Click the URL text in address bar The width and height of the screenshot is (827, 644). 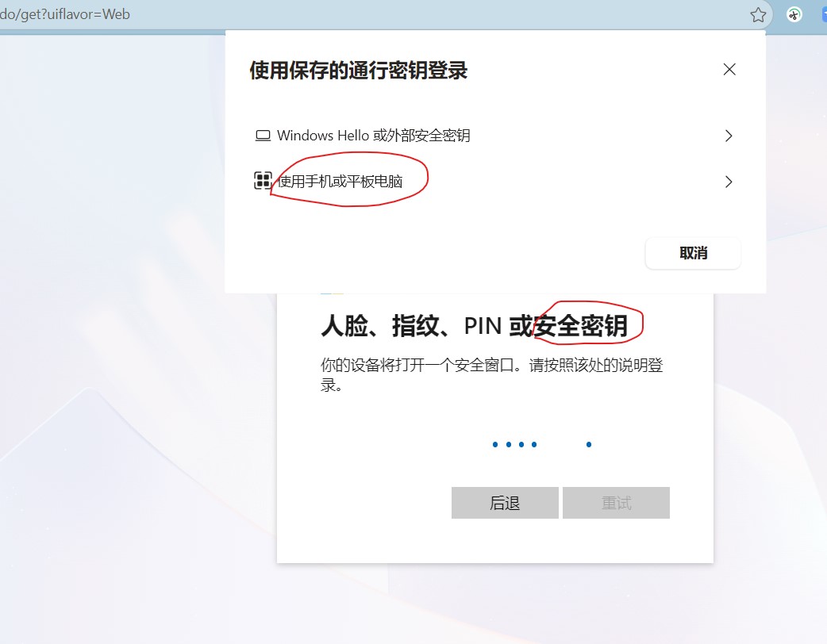pos(65,14)
